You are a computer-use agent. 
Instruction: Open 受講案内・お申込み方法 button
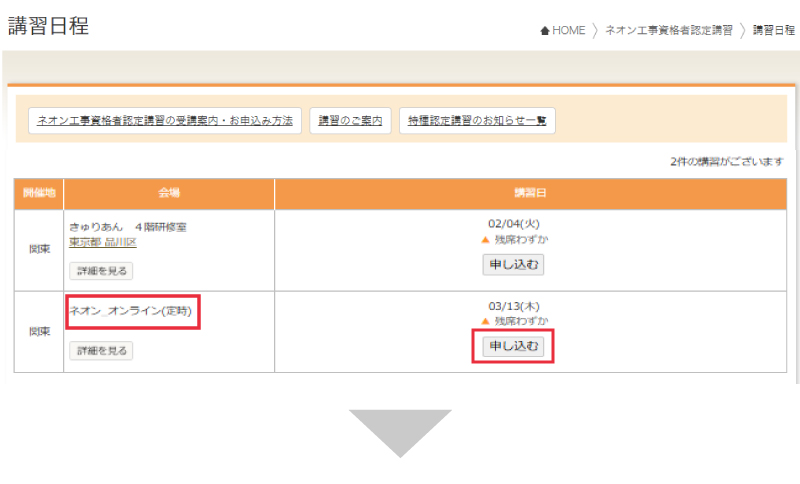coord(165,121)
